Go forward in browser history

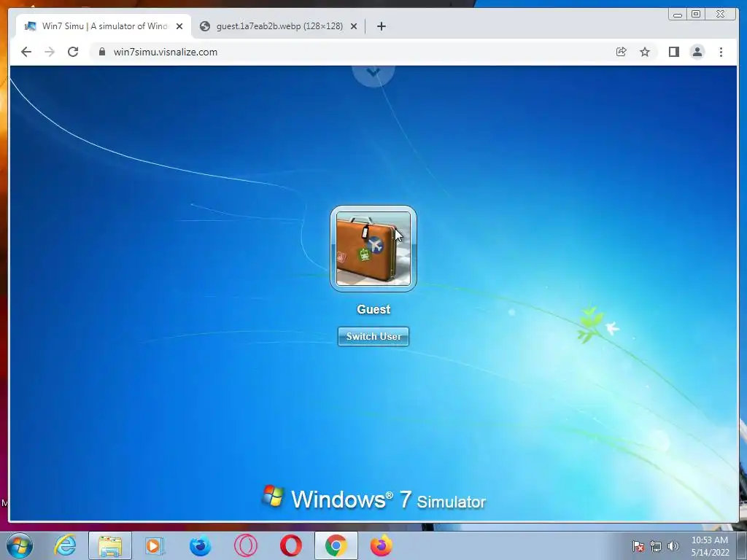click(x=50, y=52)
